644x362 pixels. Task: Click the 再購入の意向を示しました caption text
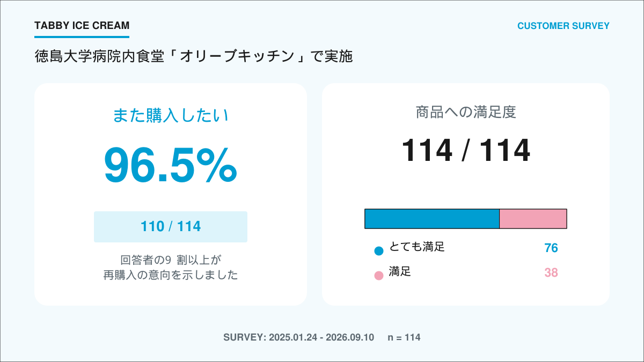tap(171, 275)
